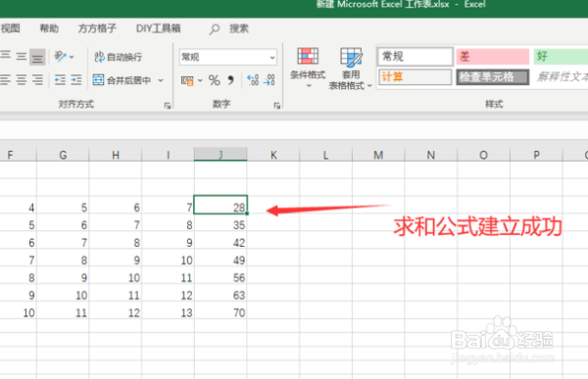
Task: Click 合并后居中 merge and center
Action: click(x=122, y=80)
